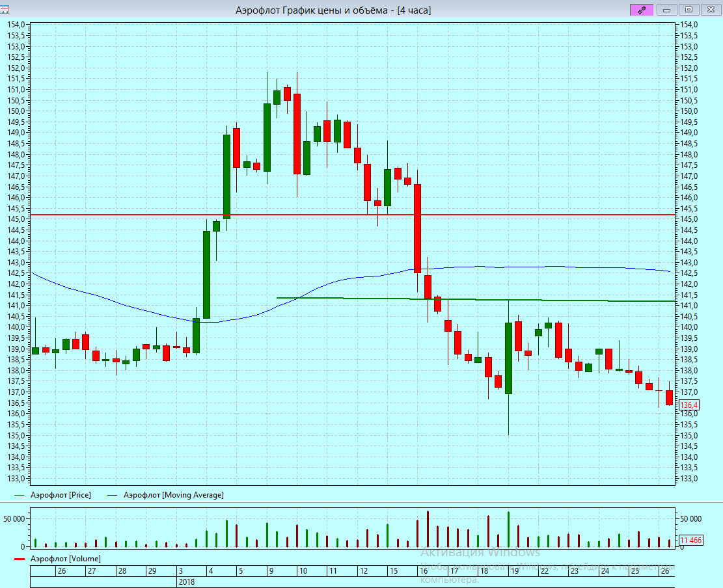Select date label 25 on the time axis
Image resolution: width=723 pixels, height=588 pixels.
click(635, 571)
